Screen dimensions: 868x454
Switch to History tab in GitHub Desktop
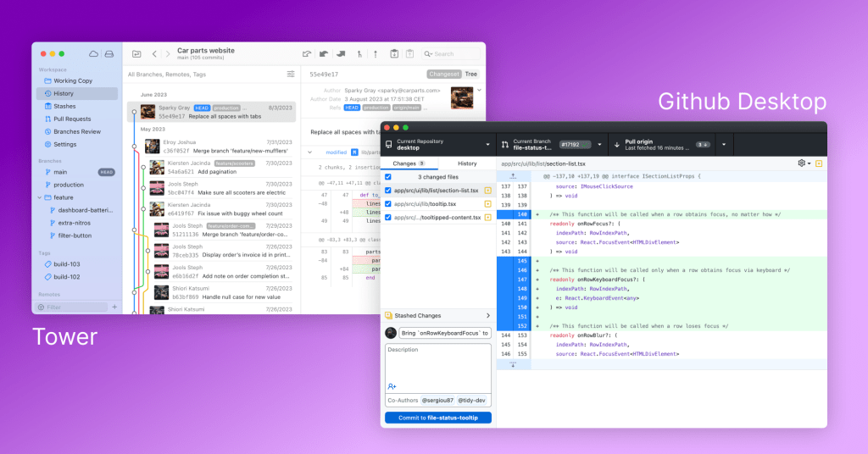pyautogui.click(x=467, y=163)
